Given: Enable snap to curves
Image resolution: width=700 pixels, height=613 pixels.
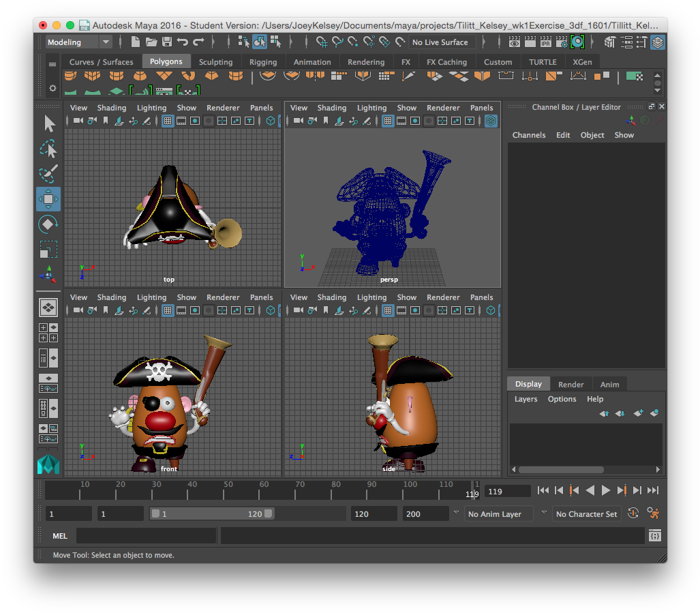Looking at the screenshot, I should point(337,42).
